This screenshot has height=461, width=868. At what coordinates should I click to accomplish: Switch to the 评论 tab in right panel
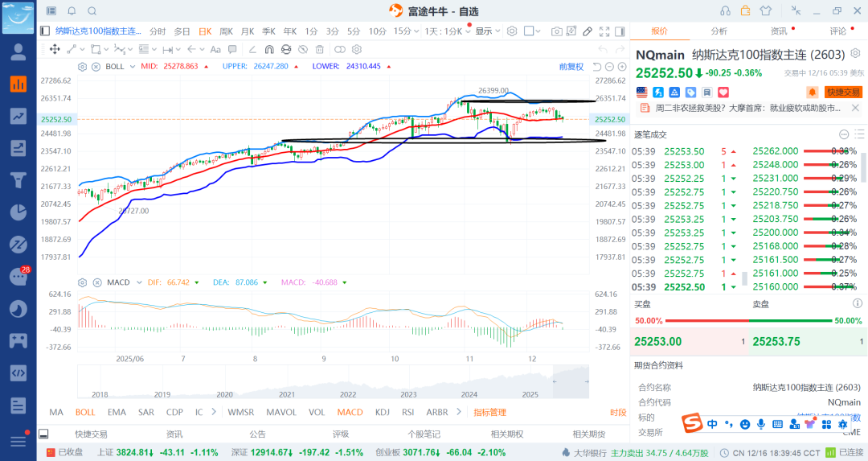point(837,31)
